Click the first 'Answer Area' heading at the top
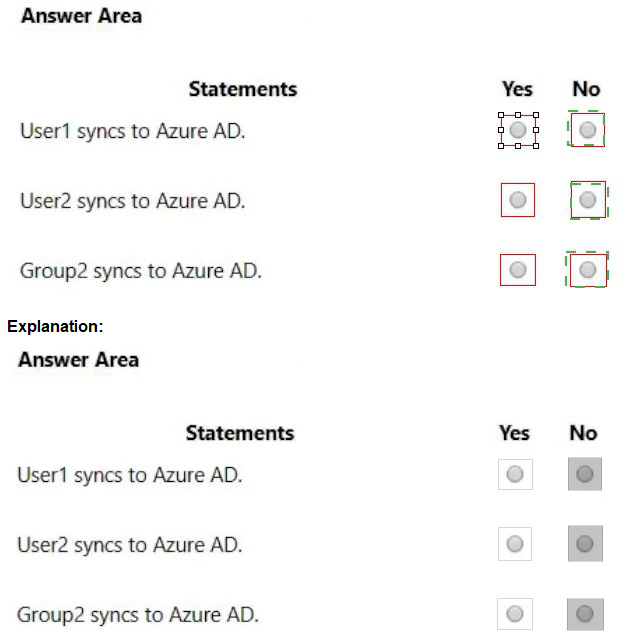 (81, 16)
